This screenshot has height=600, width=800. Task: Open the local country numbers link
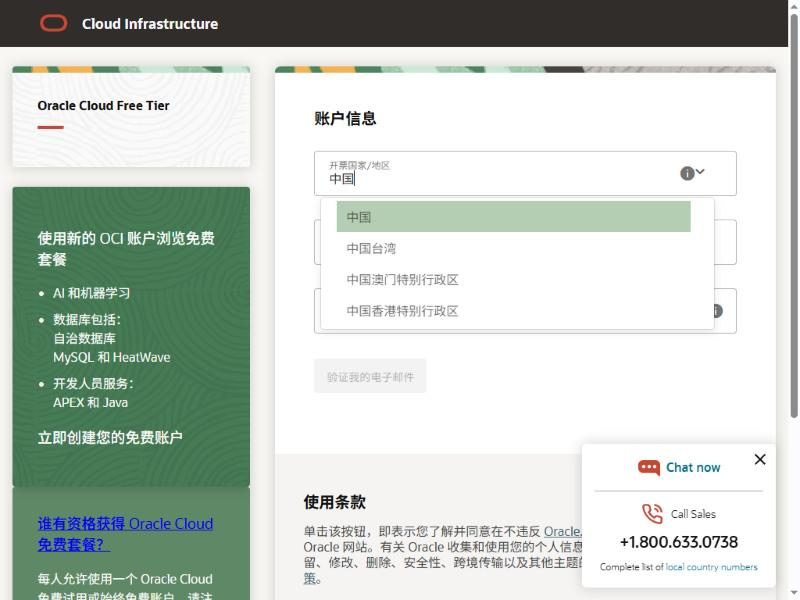click(711, 567)
